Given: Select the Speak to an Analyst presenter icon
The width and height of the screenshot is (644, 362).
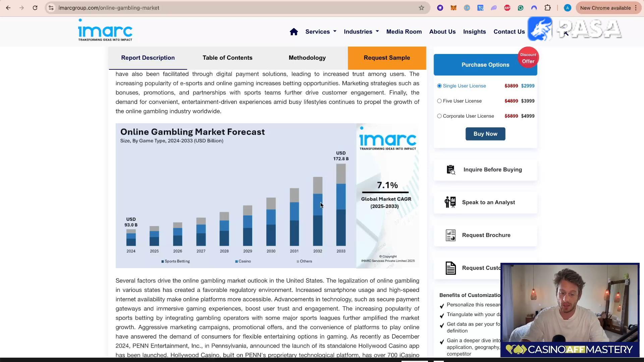Looking at the screenshot, I should 450,202.
